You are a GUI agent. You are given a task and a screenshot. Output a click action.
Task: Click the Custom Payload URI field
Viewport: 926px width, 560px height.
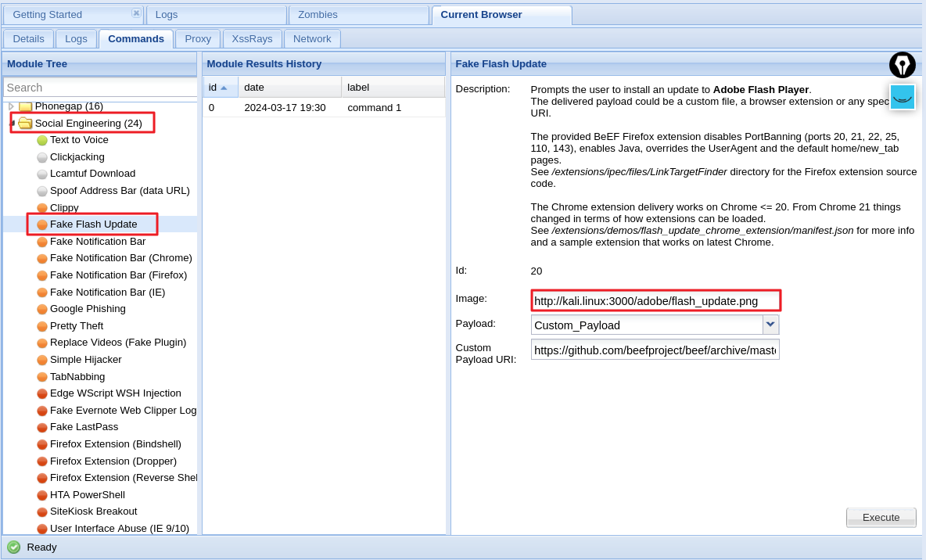pyautogui.click(x=655, y=350)
